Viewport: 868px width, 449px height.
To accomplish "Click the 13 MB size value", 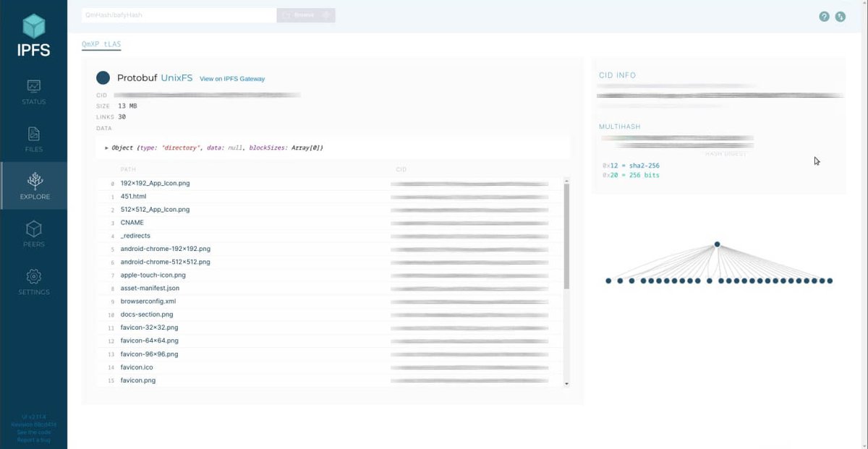I will tap(127, 106).
